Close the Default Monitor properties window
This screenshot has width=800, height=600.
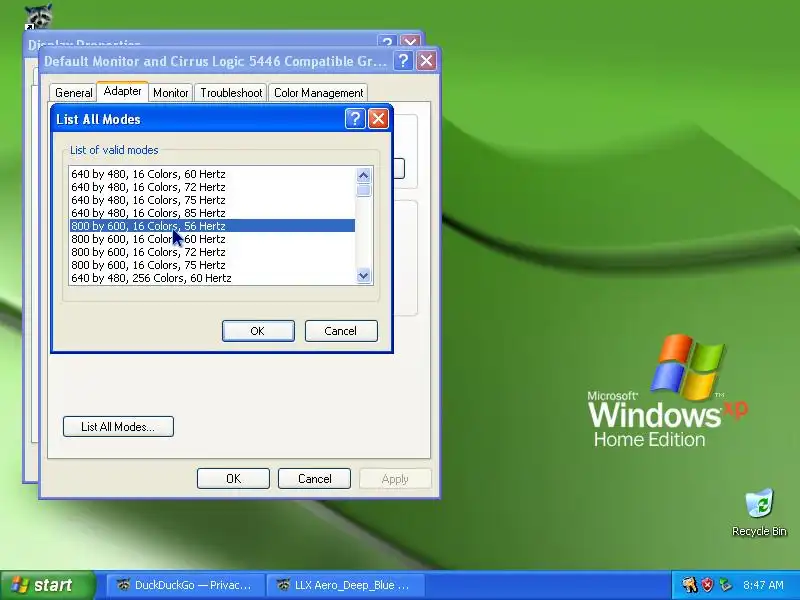coord(426,61)
